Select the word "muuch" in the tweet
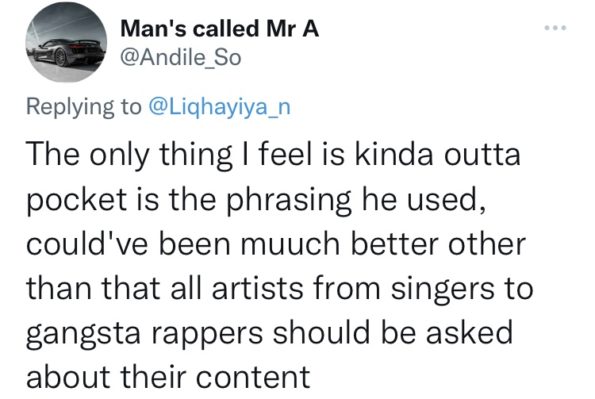Screen dimensions: 595x399 point(289,244)
